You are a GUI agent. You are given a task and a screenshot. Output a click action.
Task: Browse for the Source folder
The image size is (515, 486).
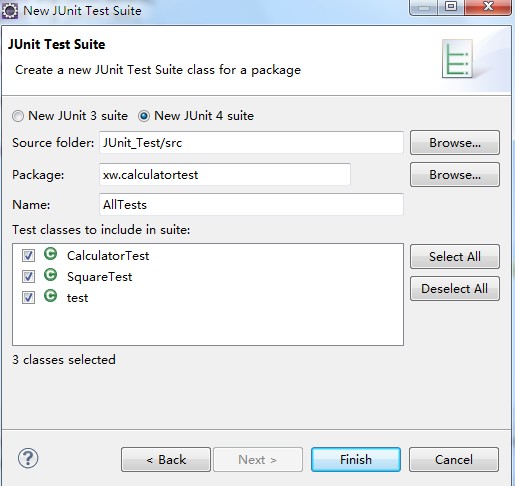(x=455, y=143)
